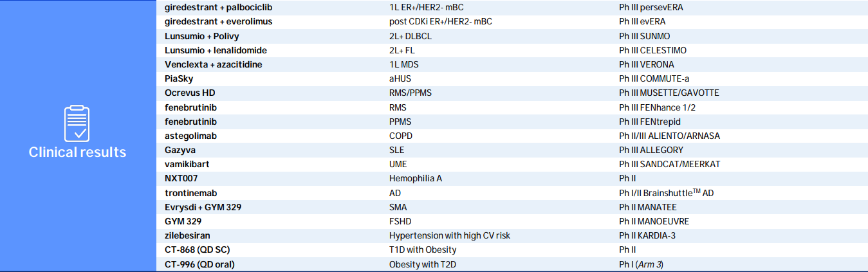This screenshot has width=868, height=272.
Task: Select 'Ph I/II Brainshuttle AD' trial
Action: 667,192
